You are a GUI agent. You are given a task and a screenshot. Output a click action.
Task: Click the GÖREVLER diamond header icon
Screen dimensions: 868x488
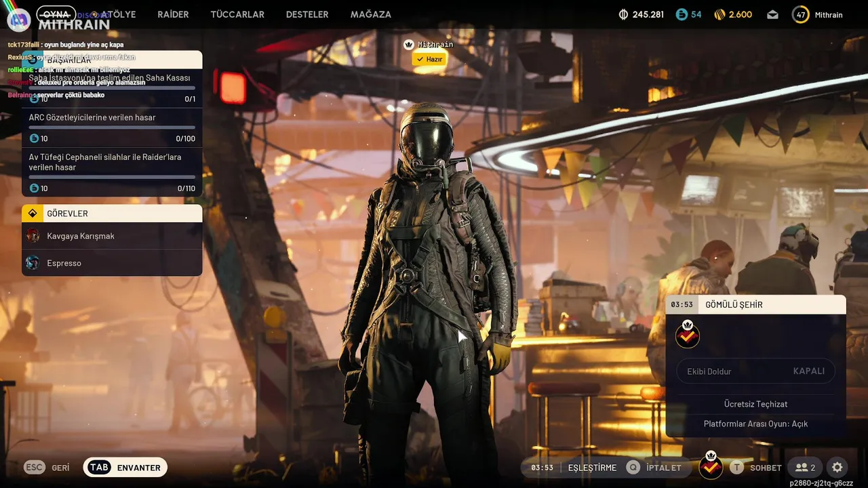point(32,213)
